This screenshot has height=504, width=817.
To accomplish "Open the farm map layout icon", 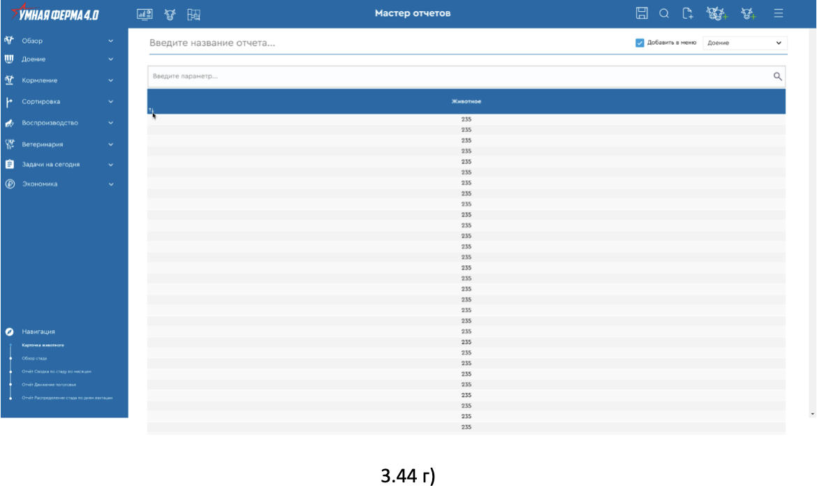I will (194, 15).
